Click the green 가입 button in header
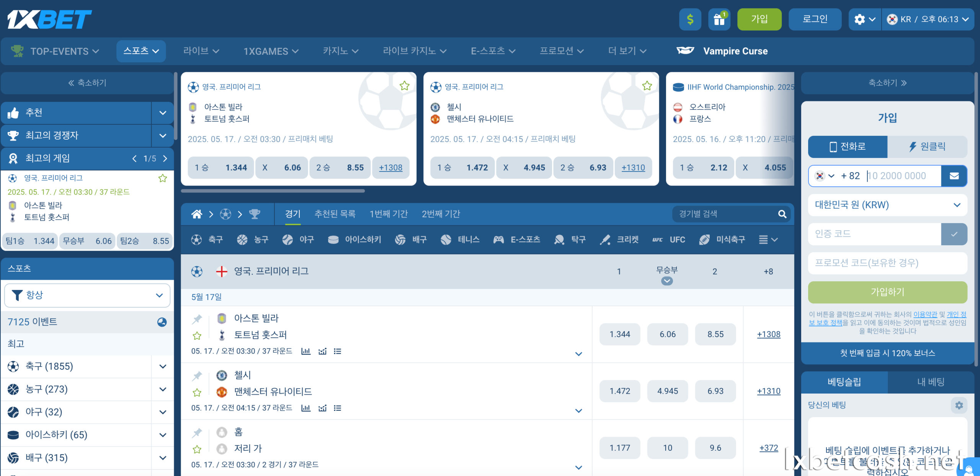Image resolution: width=980 pixels, height=476 pixels. (x=759, y=19)
